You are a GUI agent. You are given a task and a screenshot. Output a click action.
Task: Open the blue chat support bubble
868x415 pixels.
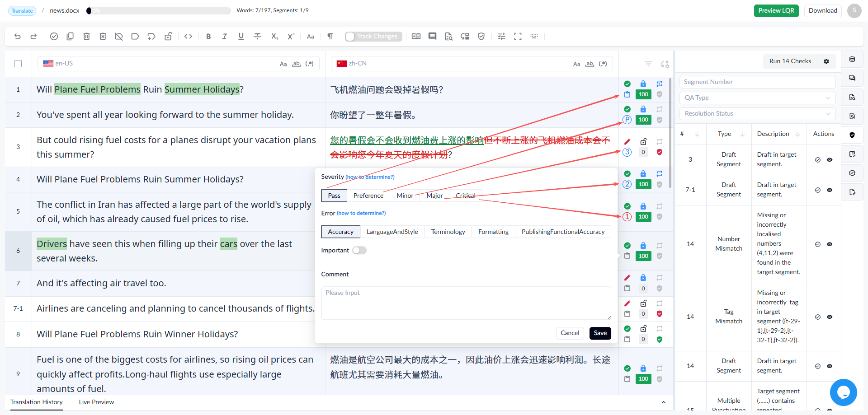[x=843, y=392]
